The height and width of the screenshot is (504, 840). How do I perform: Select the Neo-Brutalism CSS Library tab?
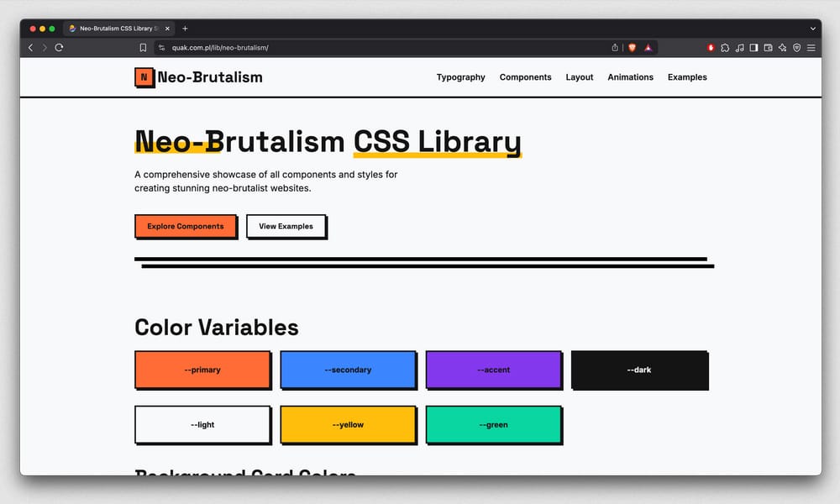[120, 29]
